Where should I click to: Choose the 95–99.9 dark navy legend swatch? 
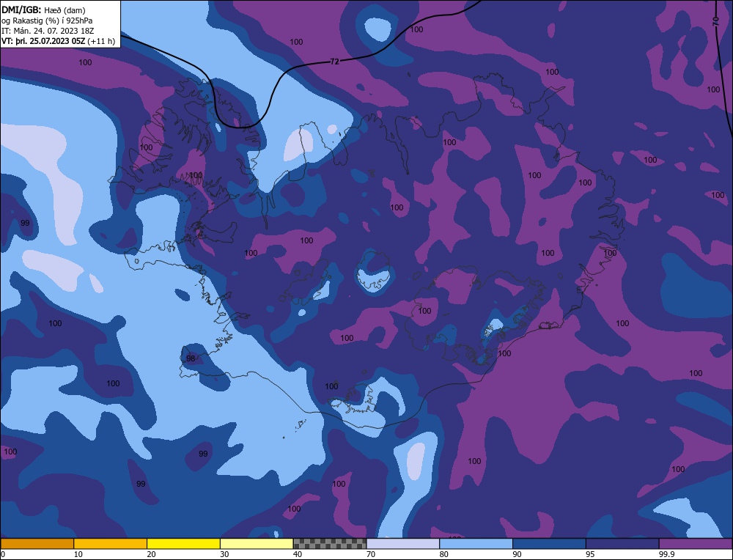622,544
